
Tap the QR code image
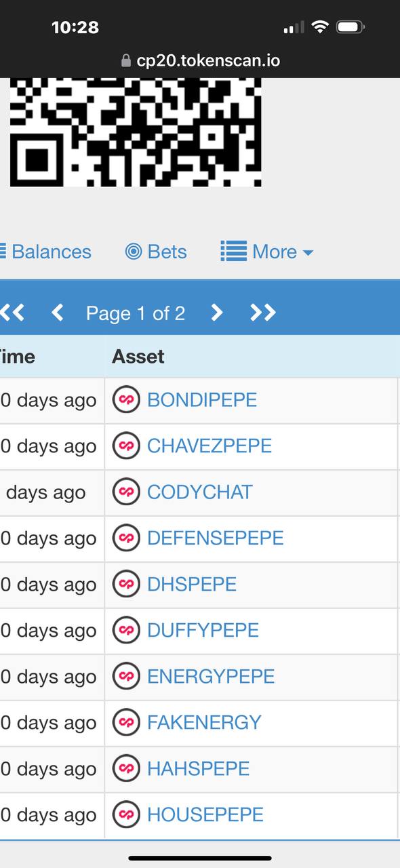pyautogui.click(x=136, y=132)
